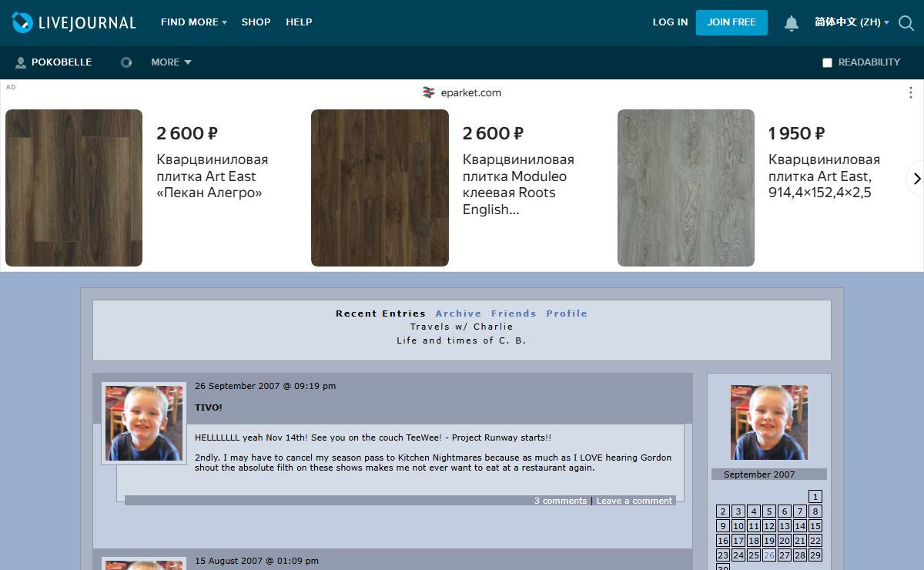
Task: Open POKOBELLE journal link
Action: [62, 62]
